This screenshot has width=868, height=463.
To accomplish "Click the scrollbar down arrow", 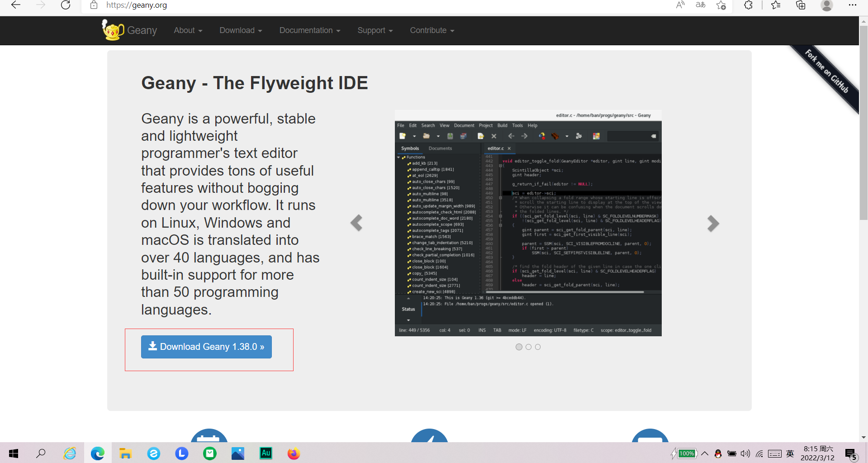I will coord(863,437).
